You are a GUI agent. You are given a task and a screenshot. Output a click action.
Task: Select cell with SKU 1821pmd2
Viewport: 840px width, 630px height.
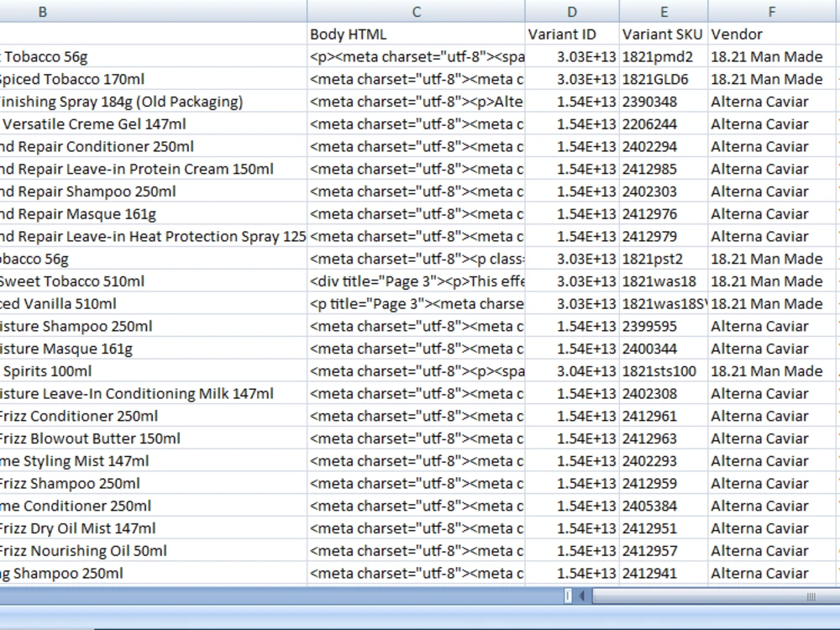tap(664, 56)
